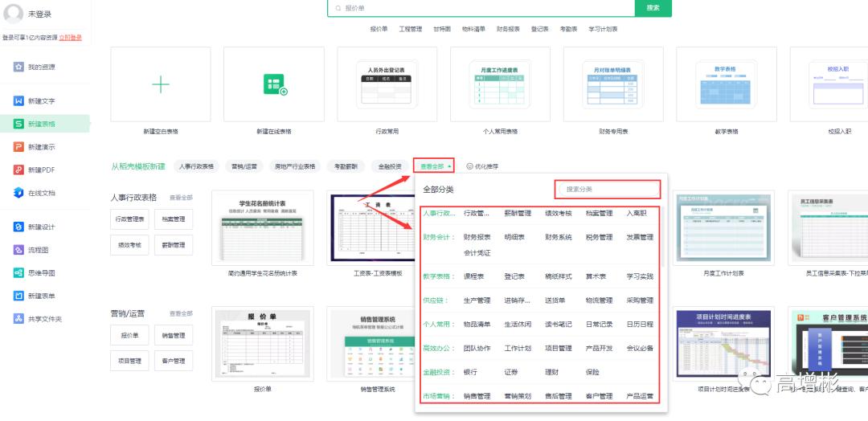Viewport: 868px width, 421px height.
Task: Click the 客户管理 tag under 营销/运营
Action: (174, 361)
